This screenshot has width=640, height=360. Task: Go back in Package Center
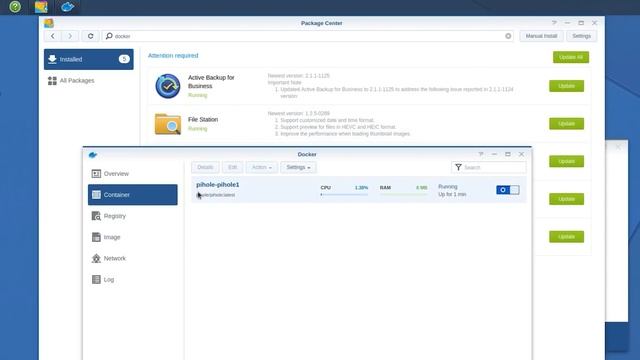tap(53, 36)
